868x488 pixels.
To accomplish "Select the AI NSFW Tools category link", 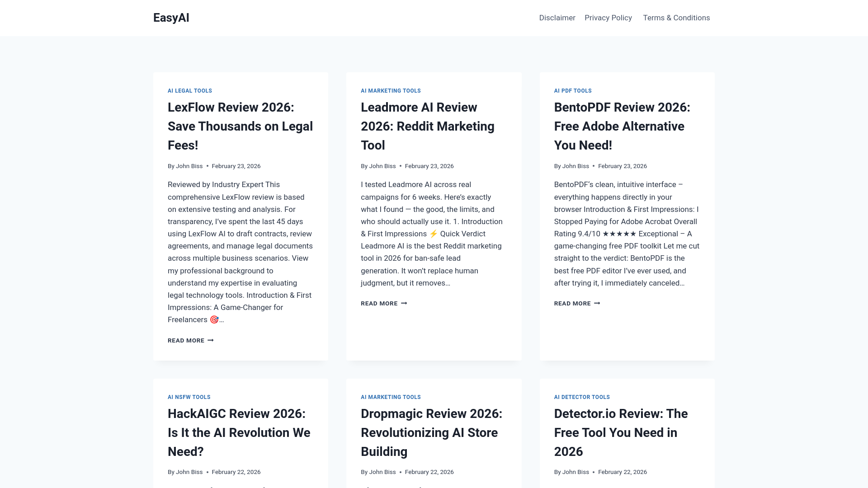I will (x=189, y=397).
